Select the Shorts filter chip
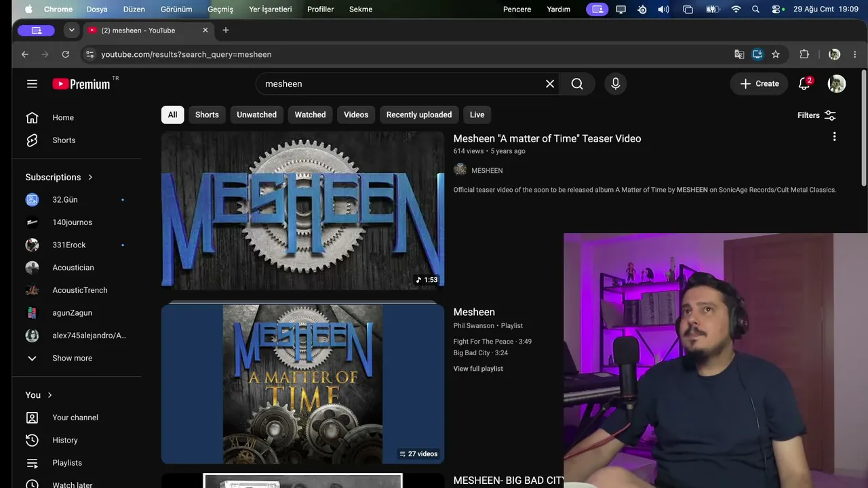Viewport: 868px width, 488px height. (x=207, y=115)
